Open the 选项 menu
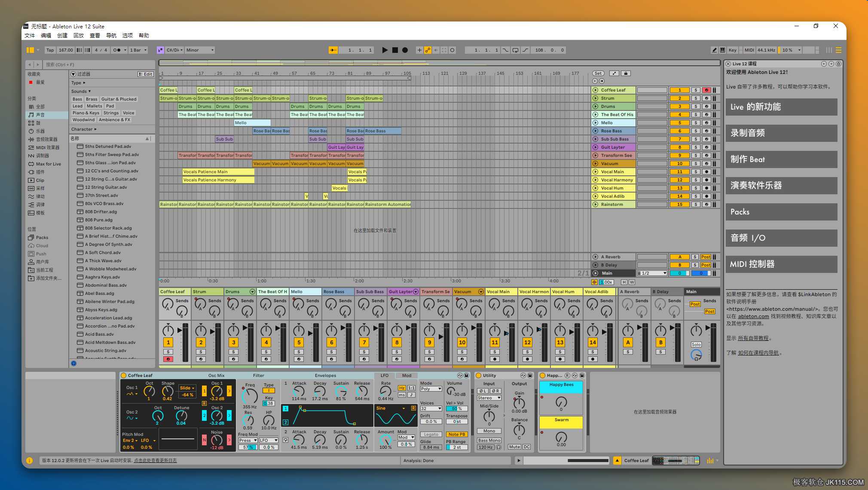The height and width of the screenshot is (490, 868). (128, 36)
